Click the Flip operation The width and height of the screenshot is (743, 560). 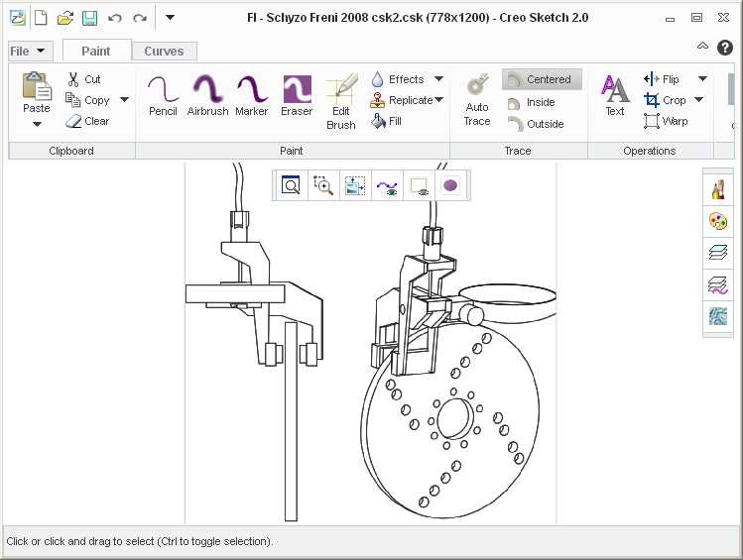pos(662,79)
